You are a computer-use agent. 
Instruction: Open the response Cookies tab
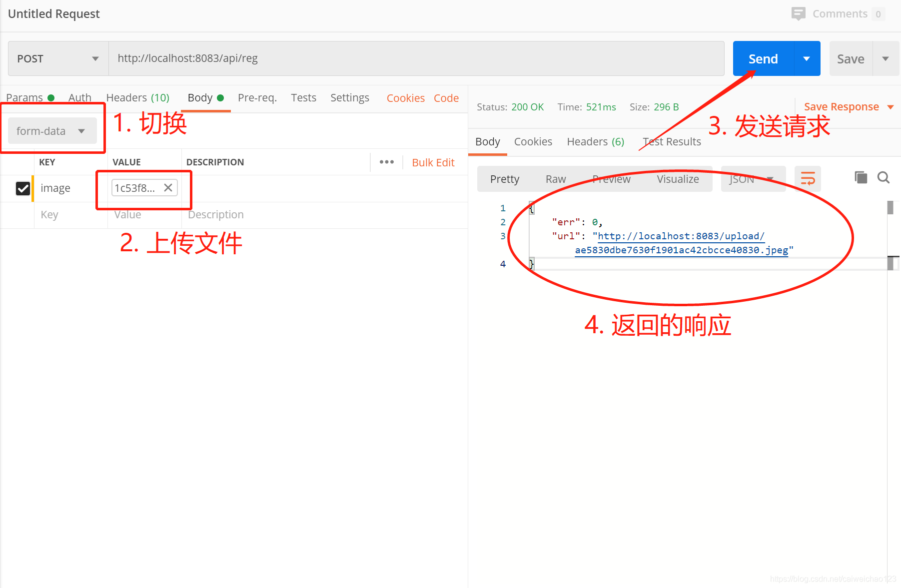click(533, 142)
